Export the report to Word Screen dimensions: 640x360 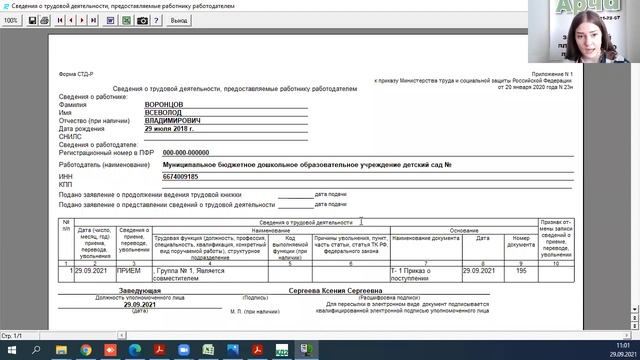(110, 20)
